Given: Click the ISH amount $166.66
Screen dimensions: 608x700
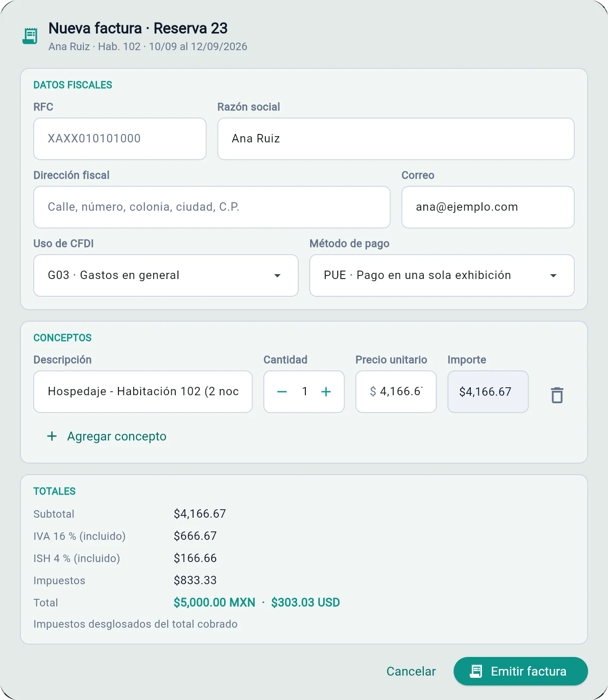Looking at the screenshot, I should pos(195,558).
